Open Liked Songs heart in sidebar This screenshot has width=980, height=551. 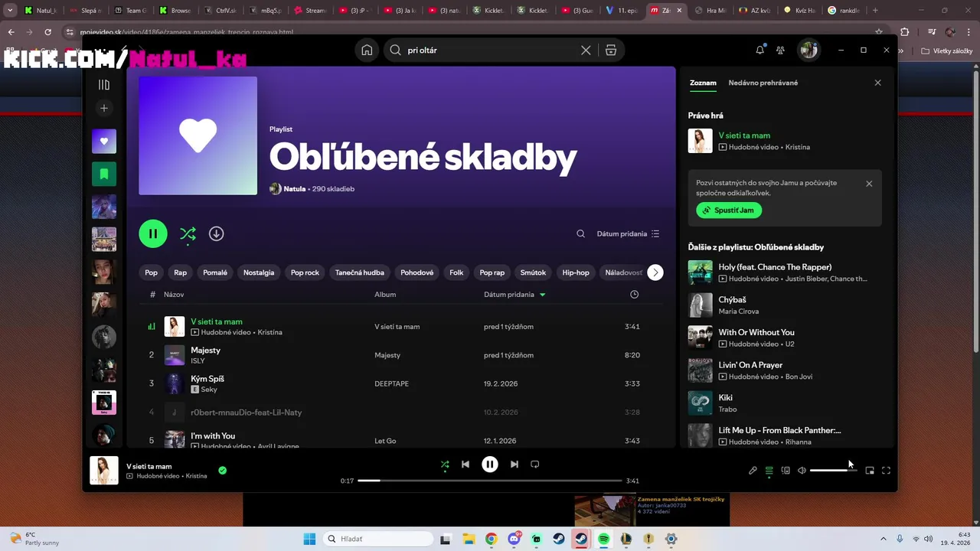104,141
